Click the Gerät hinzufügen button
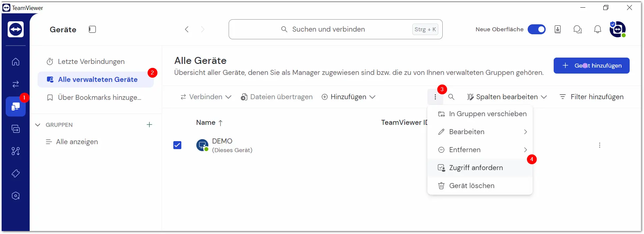The image size is (644, 234). tap(592, 66)
